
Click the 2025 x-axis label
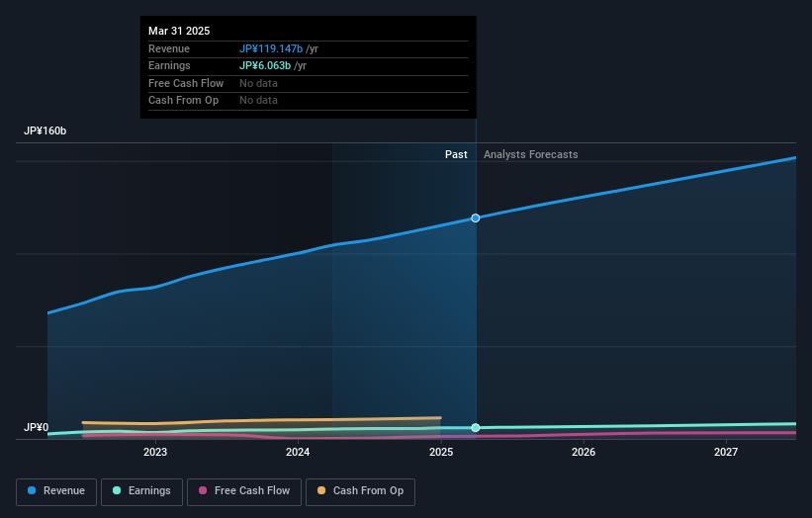click(x=441, y=453)
